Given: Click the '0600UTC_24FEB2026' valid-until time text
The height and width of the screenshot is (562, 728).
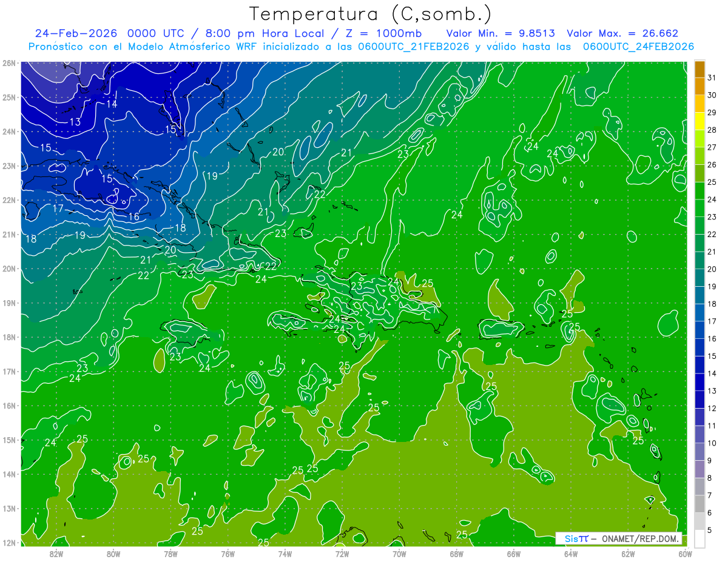Looking at the screenshot, I should (x=639, y=47).
